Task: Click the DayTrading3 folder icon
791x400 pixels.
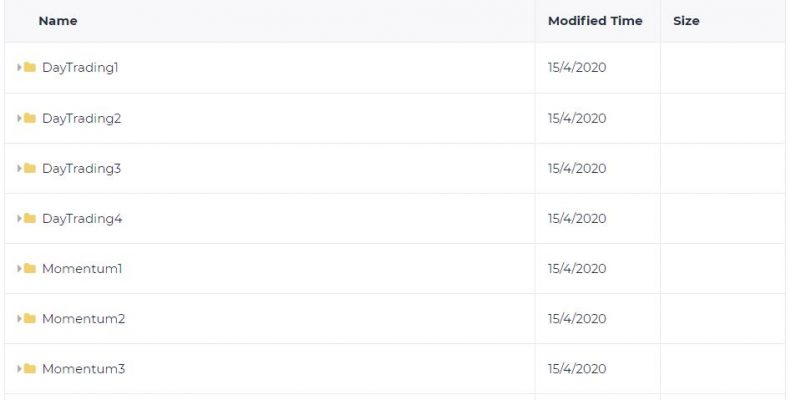Action: (x=30, y=168)
